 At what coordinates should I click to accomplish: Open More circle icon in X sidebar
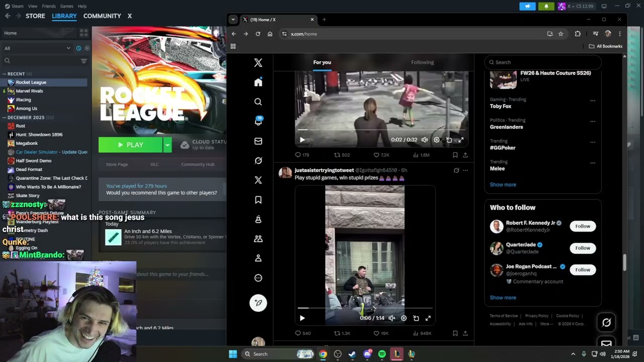(x=258, y=278)
